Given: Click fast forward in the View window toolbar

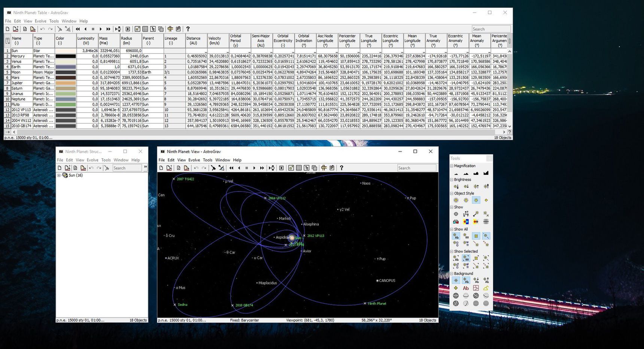Looking at the screenshot, I should (x=262, y=168).
